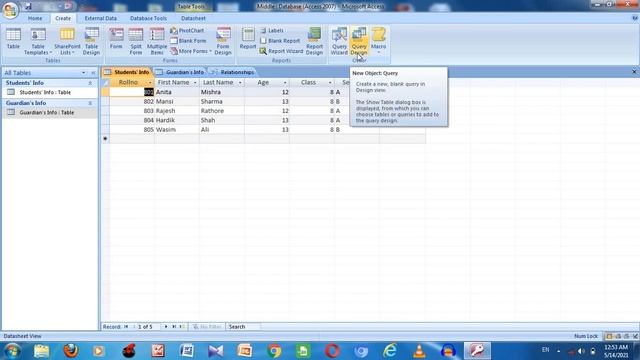
Task: Open the Rollno column dropdown
Action: [150, 83]
